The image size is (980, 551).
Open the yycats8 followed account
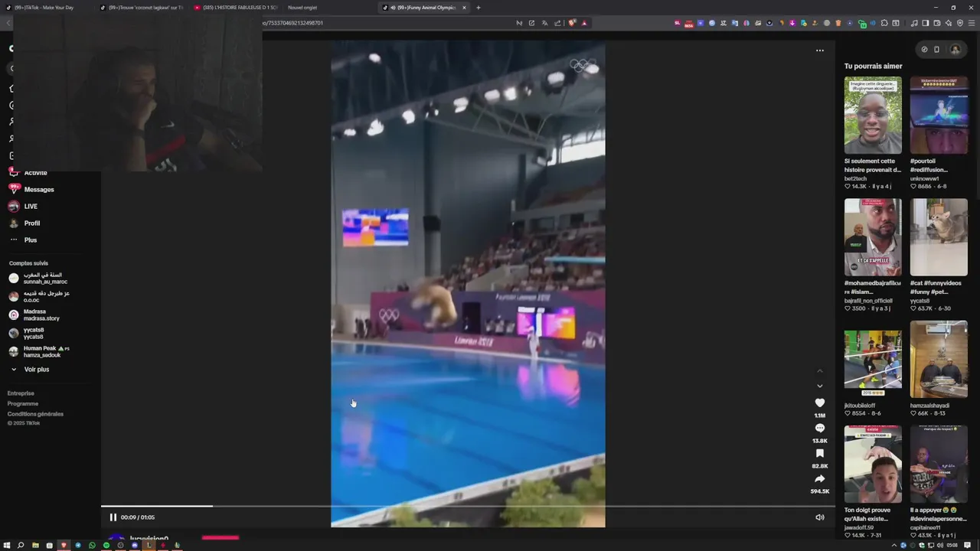(x=33, y=333)
